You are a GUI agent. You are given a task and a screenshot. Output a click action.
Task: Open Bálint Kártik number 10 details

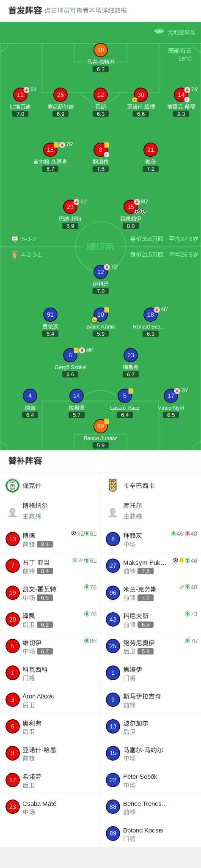(101, 315)
